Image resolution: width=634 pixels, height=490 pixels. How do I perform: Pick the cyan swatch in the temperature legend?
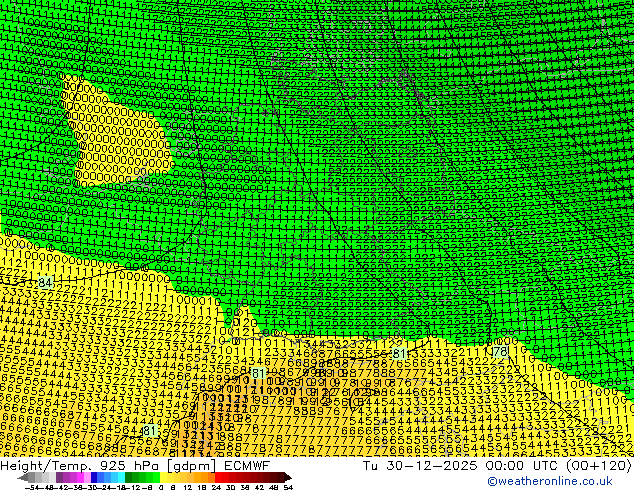(x=121, y=477)
